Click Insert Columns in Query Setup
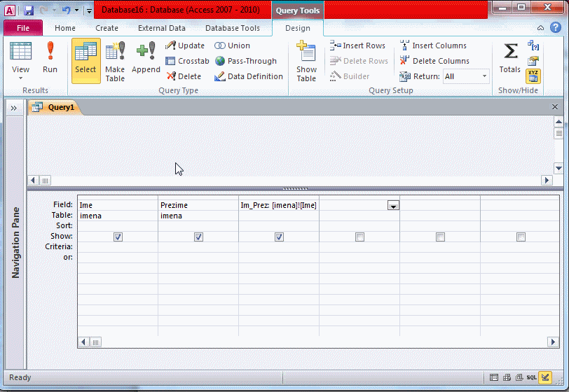This screenshot has height=392, width=569. pos(433,45)
